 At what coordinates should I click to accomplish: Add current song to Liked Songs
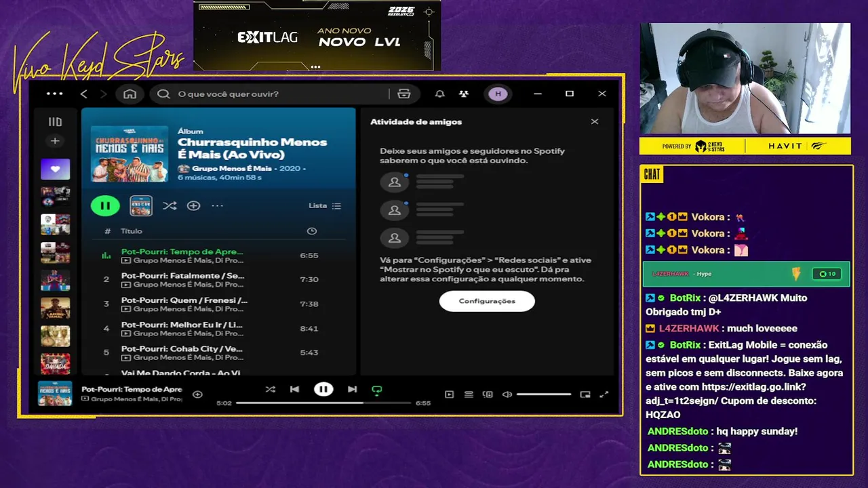pyautogui.click(x=197, y=394)
